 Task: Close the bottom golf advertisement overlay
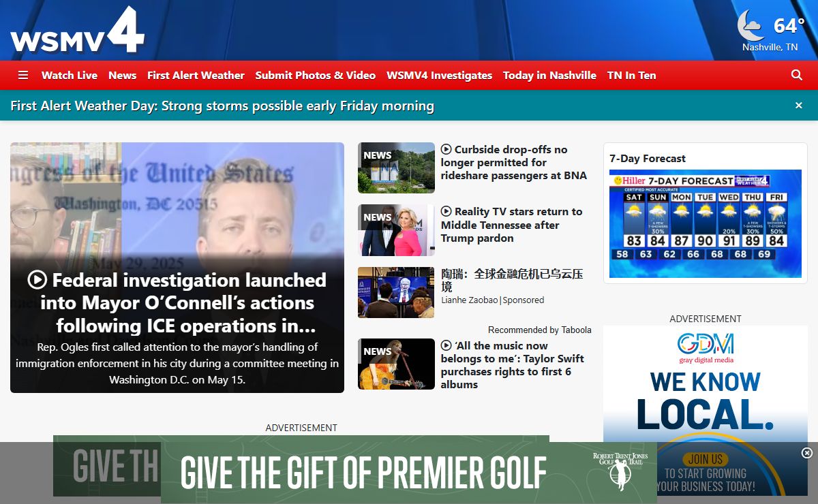pos(807,453)
